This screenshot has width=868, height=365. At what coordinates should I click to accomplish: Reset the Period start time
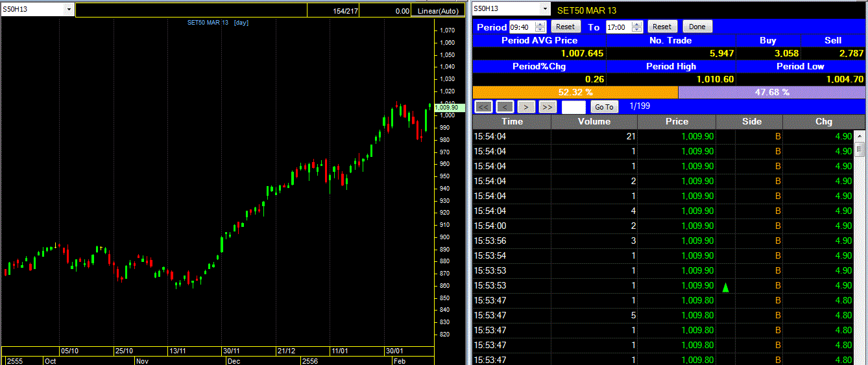(566, 27)
